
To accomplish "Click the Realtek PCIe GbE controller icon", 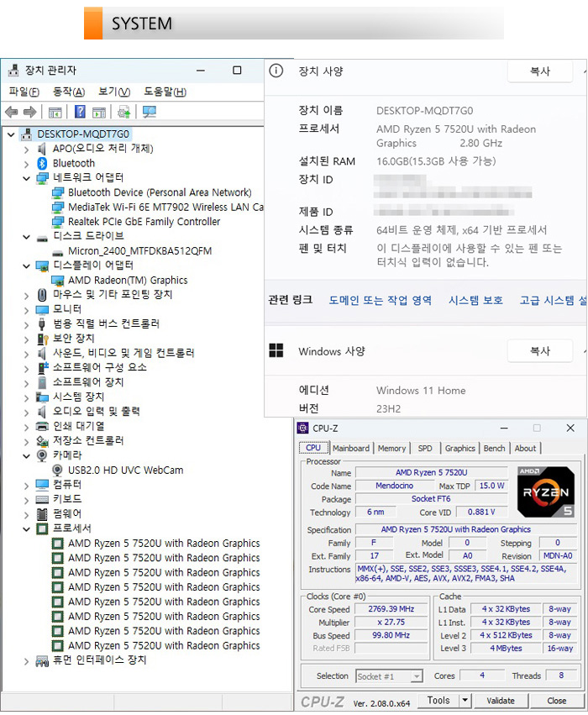I will coord(57,222).
